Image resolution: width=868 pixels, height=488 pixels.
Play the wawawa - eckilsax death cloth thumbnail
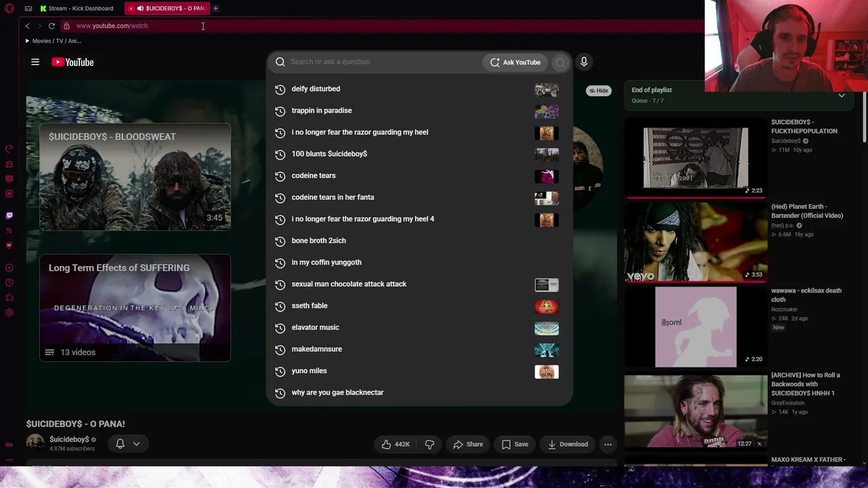coord(696,327)
